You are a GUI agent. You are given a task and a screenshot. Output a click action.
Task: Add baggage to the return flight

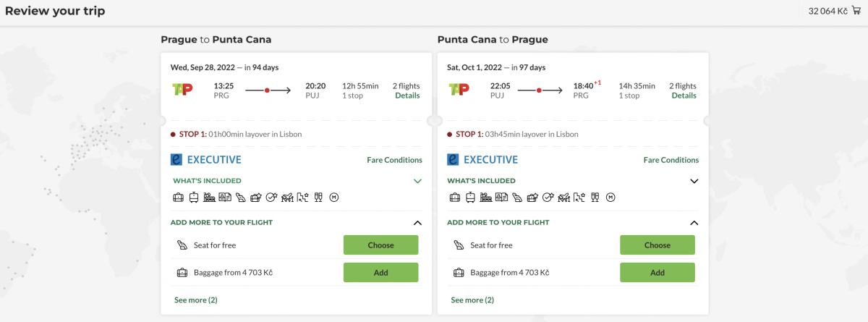pyautogui.click(x=657, y=273)
